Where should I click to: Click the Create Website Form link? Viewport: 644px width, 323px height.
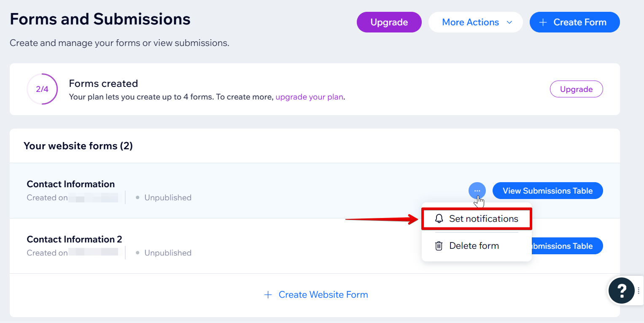(x=323, y=295)
